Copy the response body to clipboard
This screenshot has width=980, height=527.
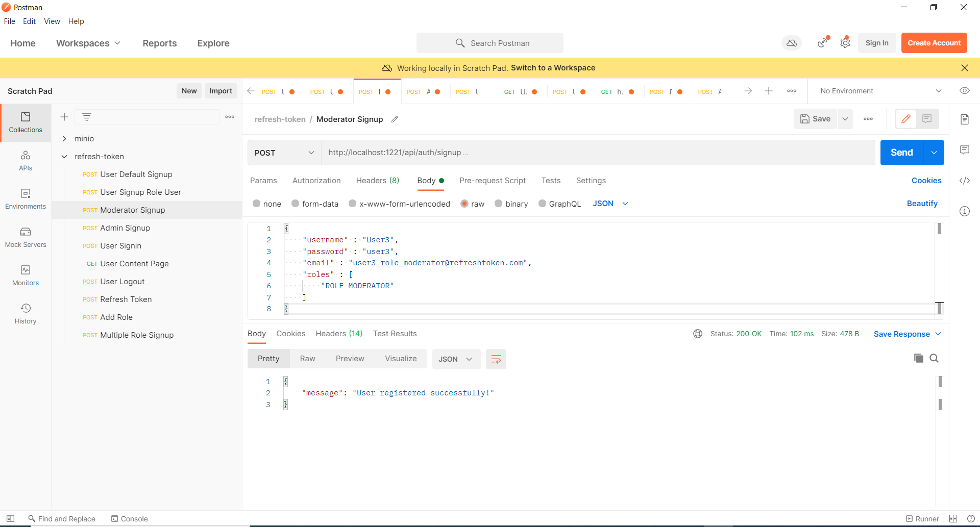click(919, 358)
